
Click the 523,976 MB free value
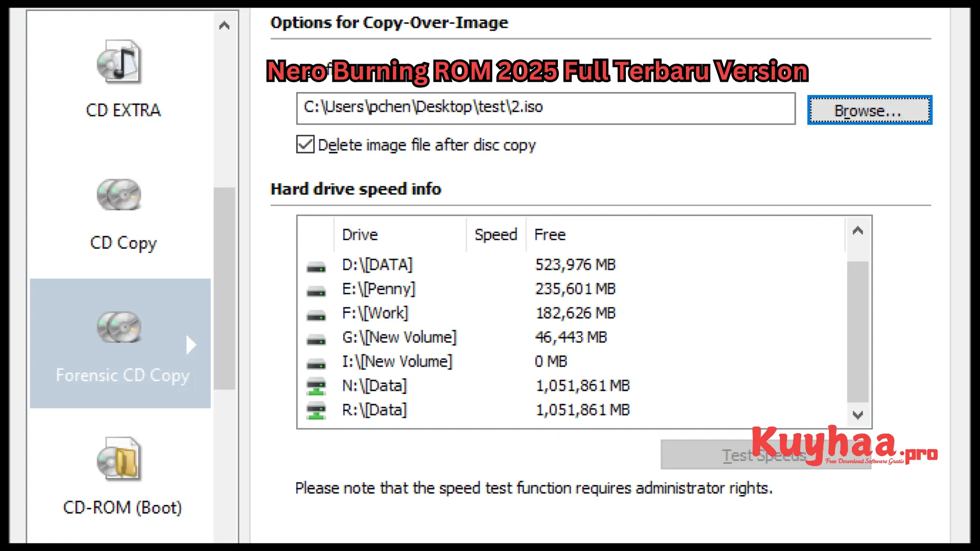click(575, 265)
